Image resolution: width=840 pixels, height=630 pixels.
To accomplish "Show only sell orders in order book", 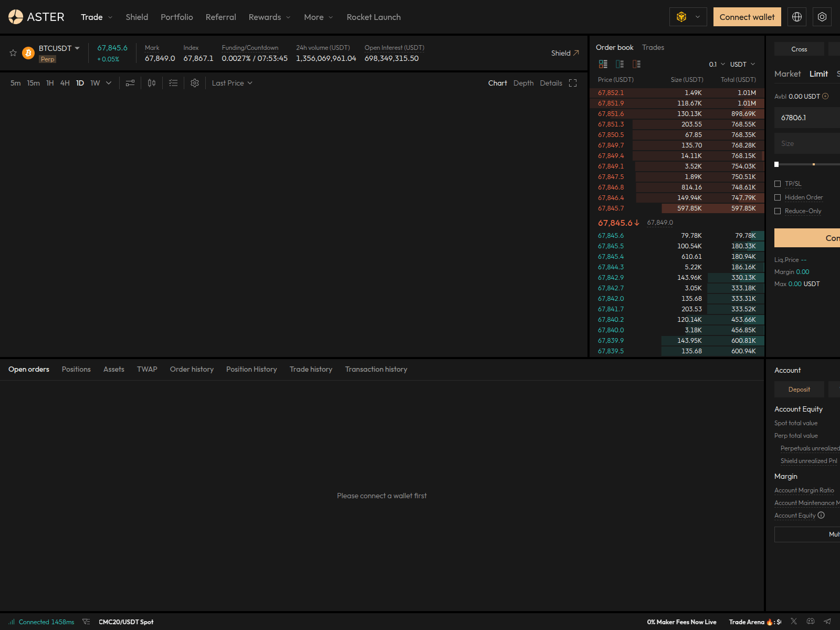I will tap(636, 64).
